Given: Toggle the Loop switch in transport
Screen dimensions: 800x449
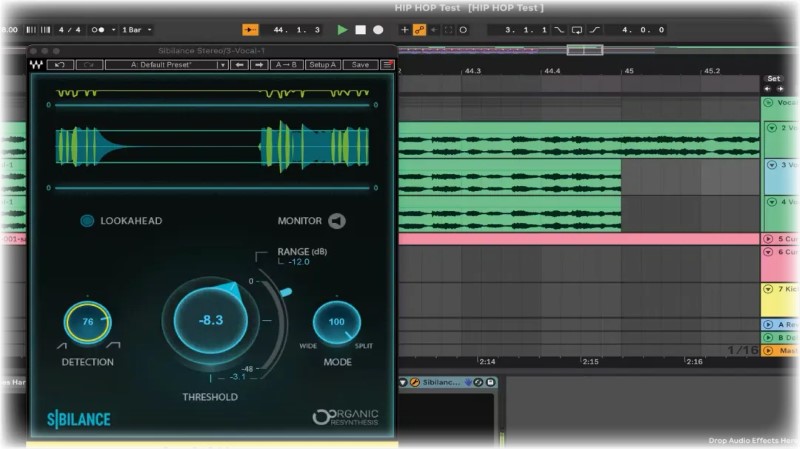Looking at the screenshot, I should [577, 30].
